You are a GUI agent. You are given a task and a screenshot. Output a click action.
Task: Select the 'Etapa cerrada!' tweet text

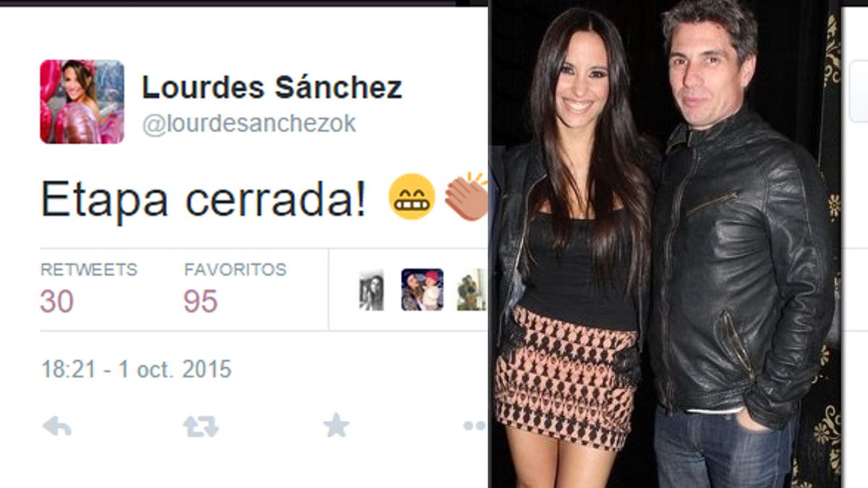point(203,199)
